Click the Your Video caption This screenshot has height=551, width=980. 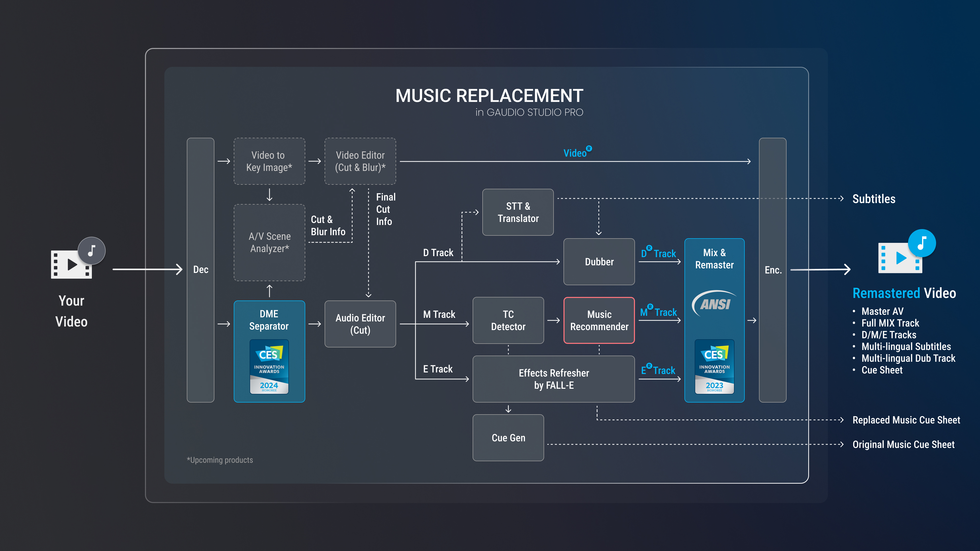(71, 311)
